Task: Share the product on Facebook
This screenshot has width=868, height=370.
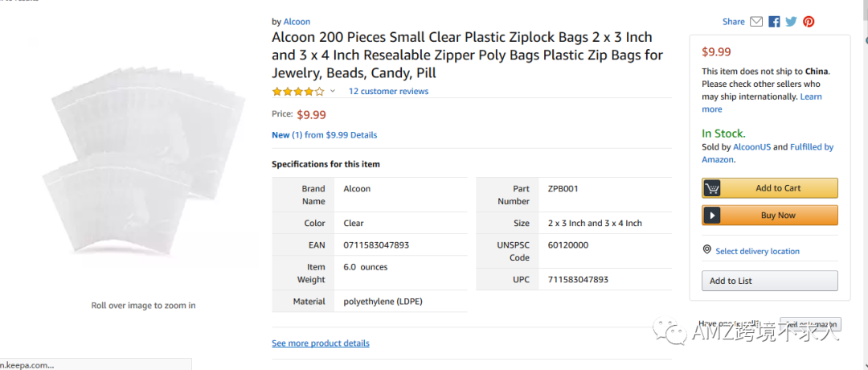Action: (x=774, y=22)
